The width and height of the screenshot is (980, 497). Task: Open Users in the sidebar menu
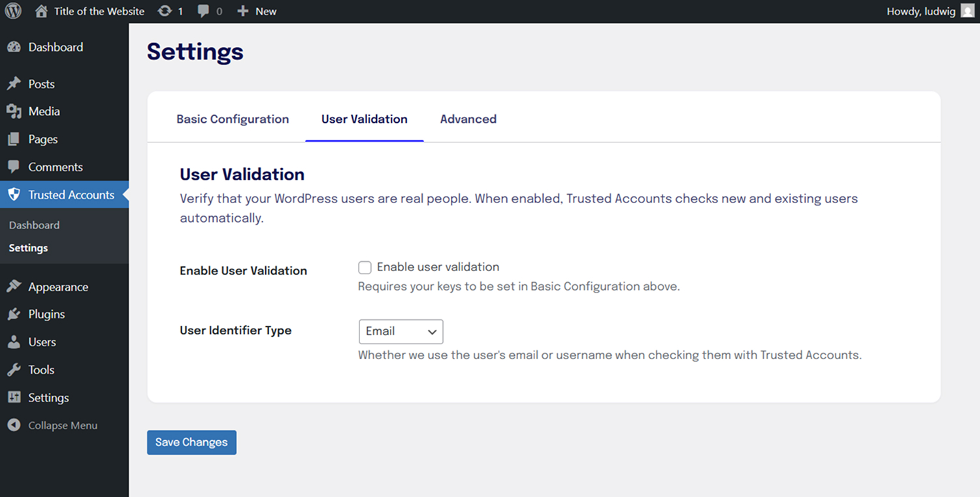(x=42, y=342)
